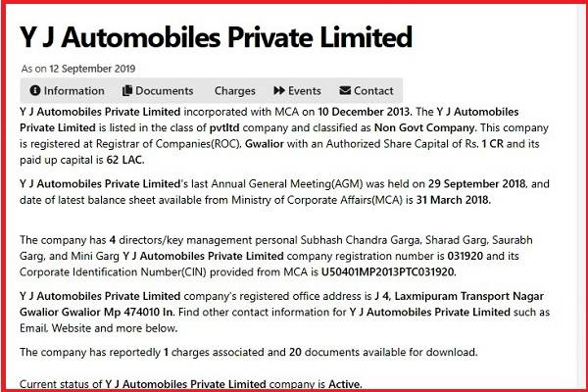
Task: Click the '31 March 2018' balance sheet date
Action: (x=453, y=200)
